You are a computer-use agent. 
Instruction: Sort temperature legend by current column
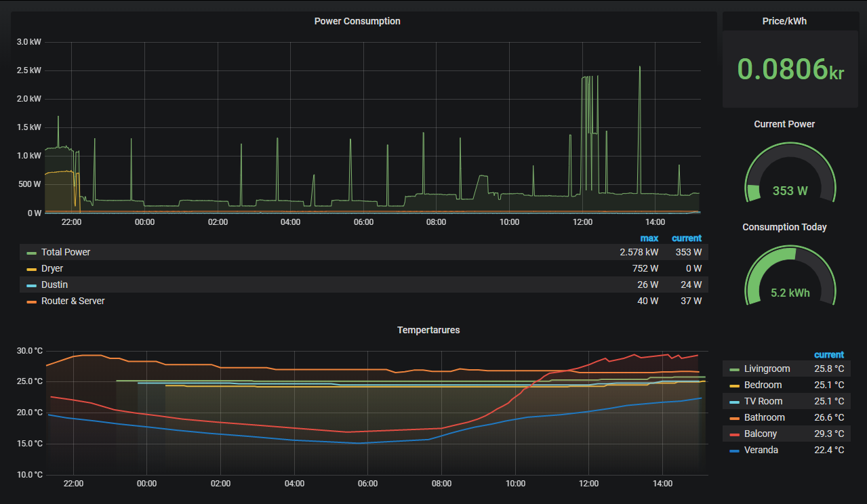pos(828,354)
